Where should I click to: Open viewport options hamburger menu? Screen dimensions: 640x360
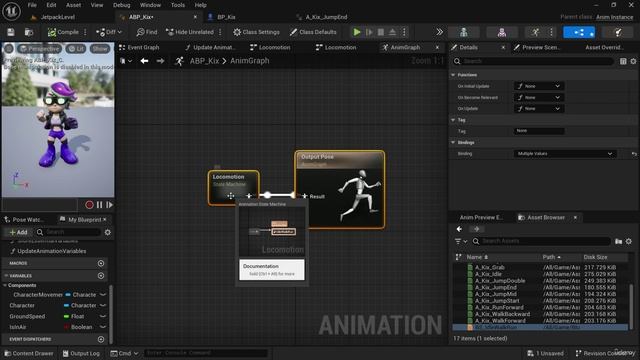(x=9, y=49)
